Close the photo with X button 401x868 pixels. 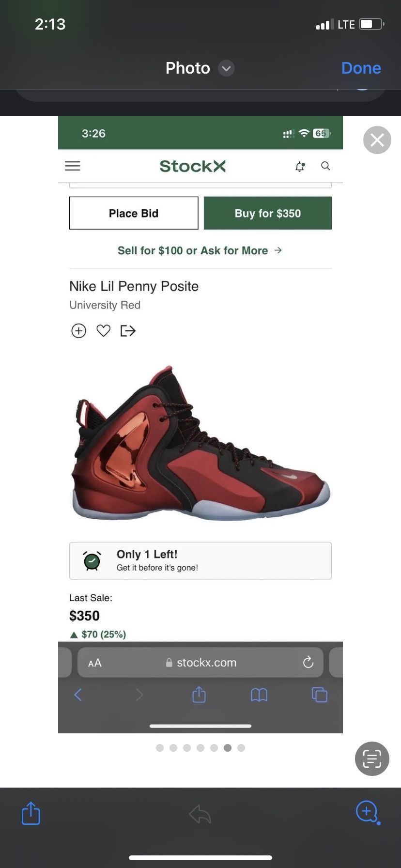tap(377, 140)
